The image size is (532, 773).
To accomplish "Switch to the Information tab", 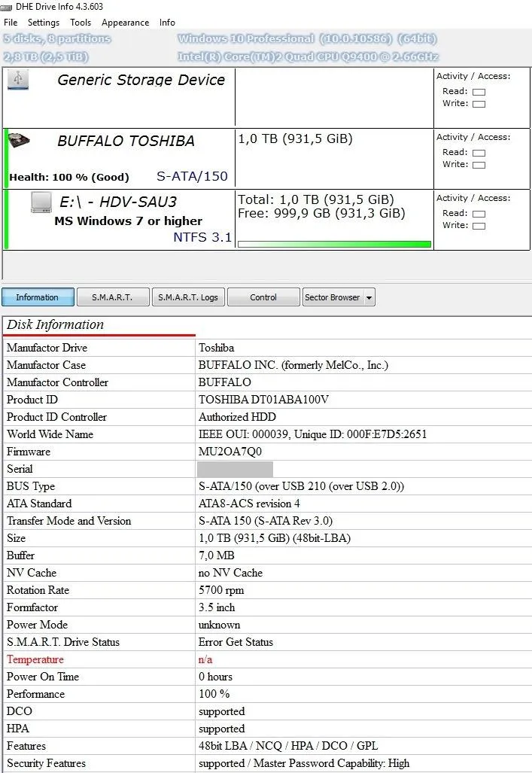I will point(38,297).
